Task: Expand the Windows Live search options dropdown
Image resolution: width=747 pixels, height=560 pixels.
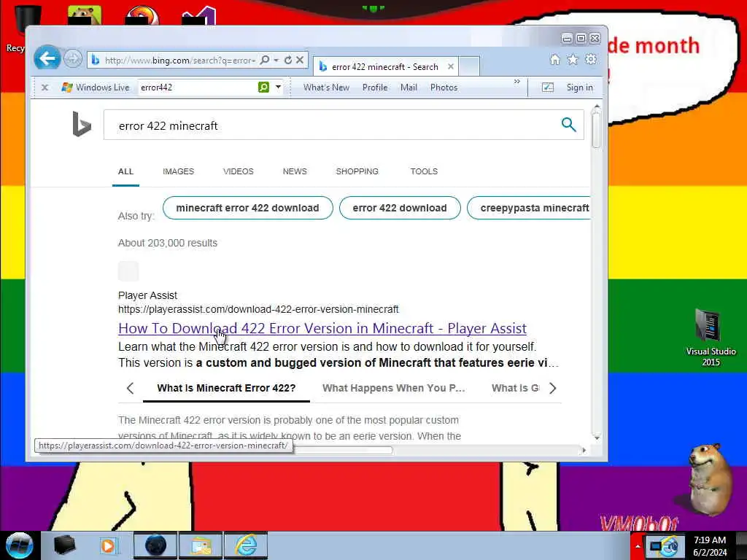Action: [x=278, y=87]
